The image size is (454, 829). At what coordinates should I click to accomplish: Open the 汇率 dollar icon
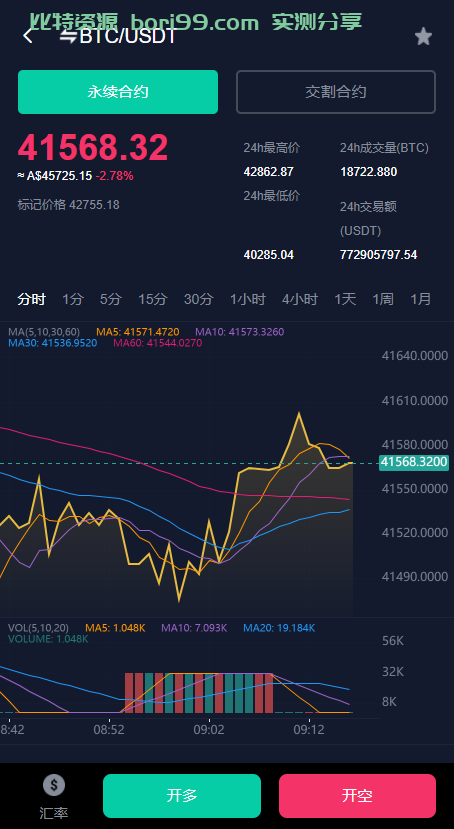[x=54, y=785]
